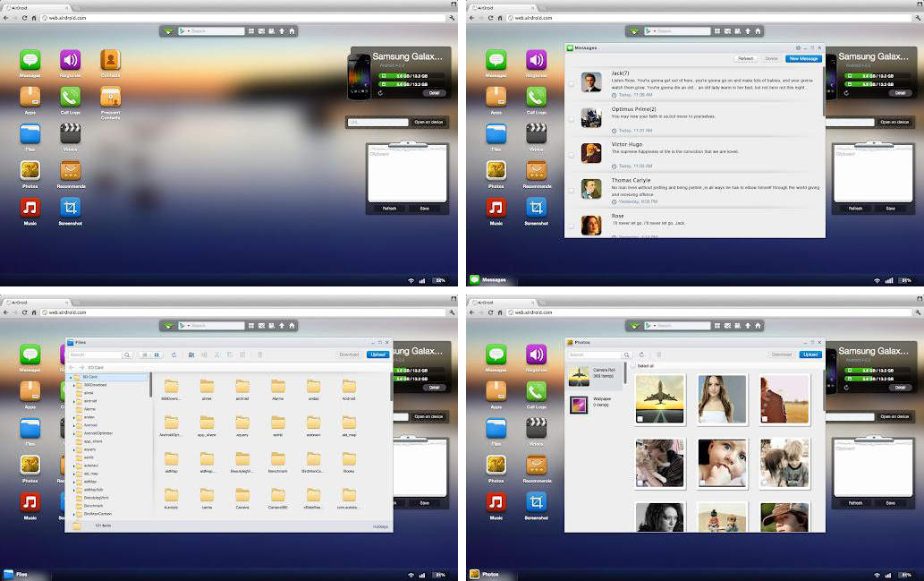Open settings gear in Messages window title bar
Screen dimensions: 924x581
[x=798, y=47]
